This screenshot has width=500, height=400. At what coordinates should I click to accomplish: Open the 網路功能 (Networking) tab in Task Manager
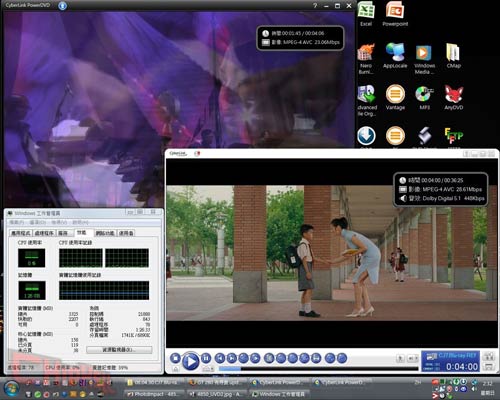[x=105, y=233]
